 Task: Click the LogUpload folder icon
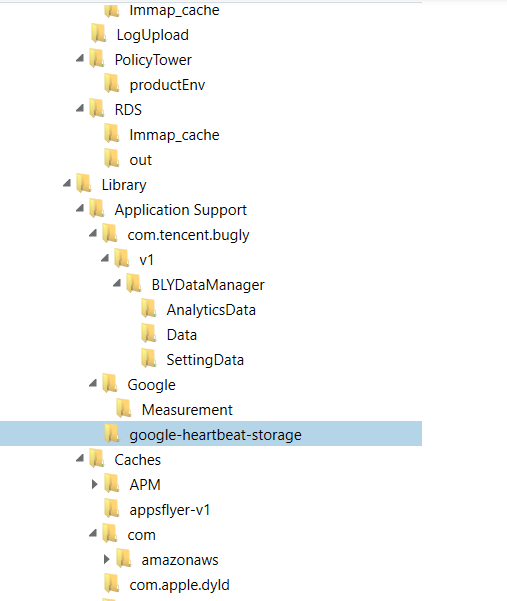click(x=99, y=34)
